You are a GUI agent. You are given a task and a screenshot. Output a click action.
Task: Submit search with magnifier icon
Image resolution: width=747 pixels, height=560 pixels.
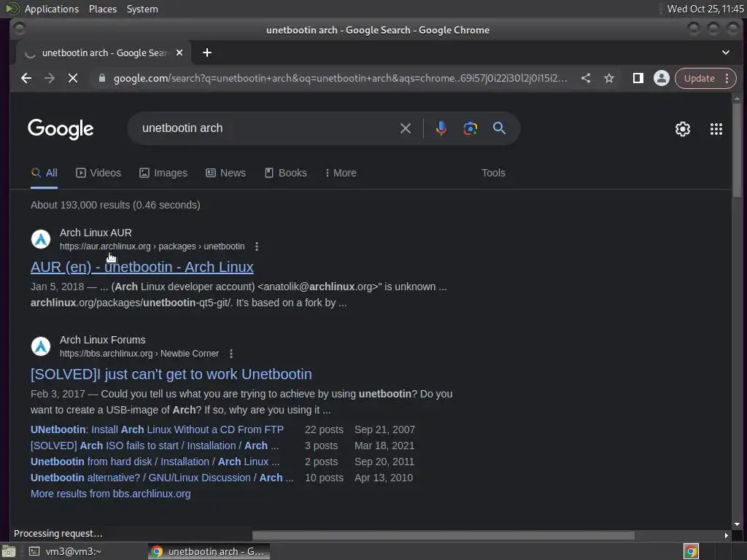pos(499,128)
